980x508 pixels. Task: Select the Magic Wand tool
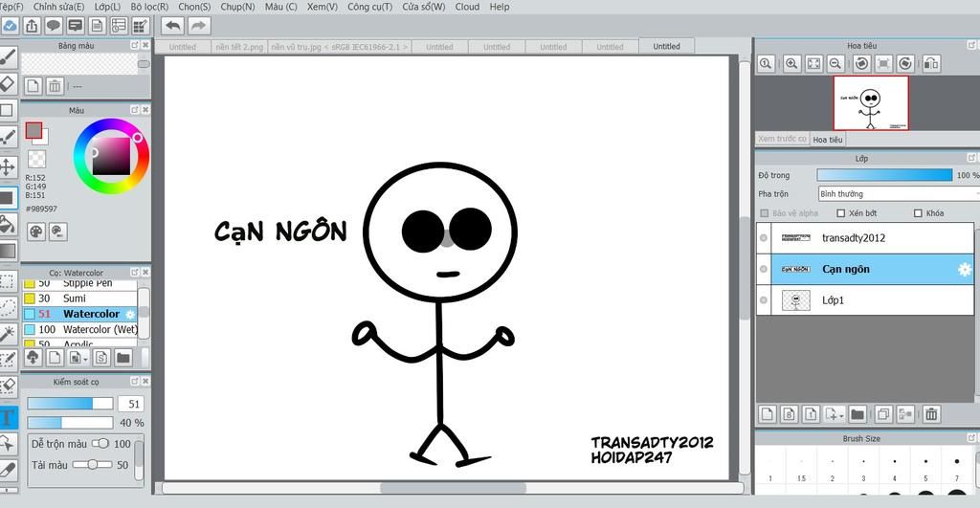(x=8, y=333)
